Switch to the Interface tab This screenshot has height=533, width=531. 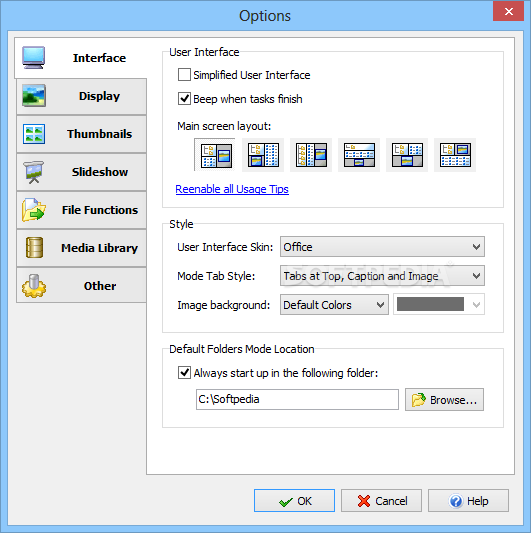pos(81,58)
